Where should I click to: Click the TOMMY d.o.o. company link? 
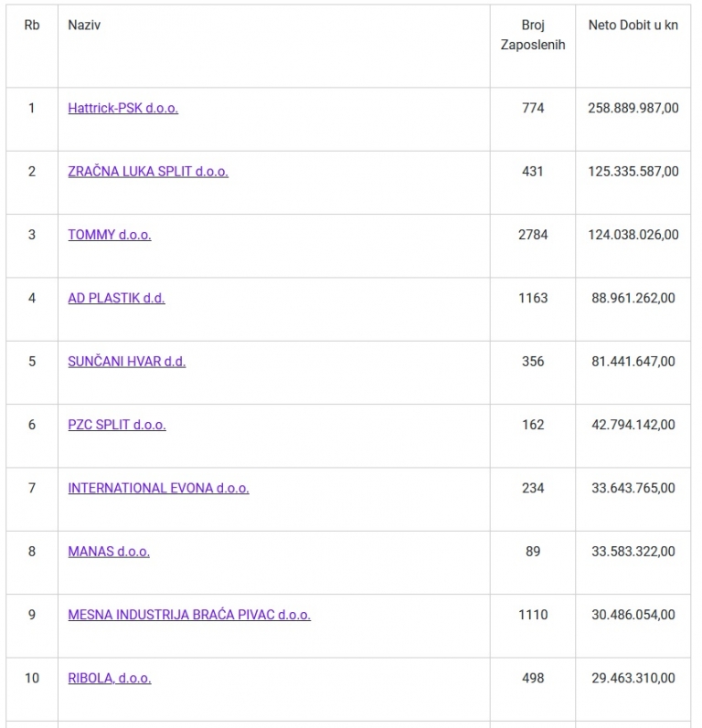coord(110,235)
